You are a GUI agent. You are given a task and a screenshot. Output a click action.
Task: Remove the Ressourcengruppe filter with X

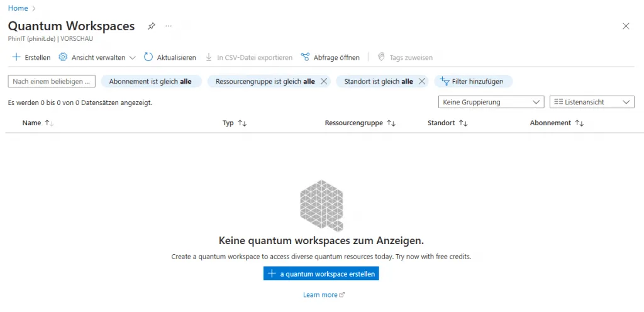point(324,81)
